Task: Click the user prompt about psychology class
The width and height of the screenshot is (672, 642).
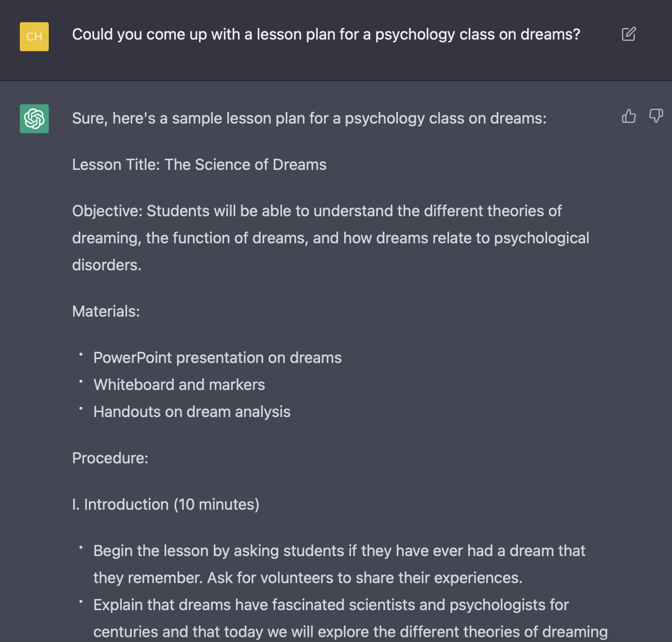Action: 326,35
